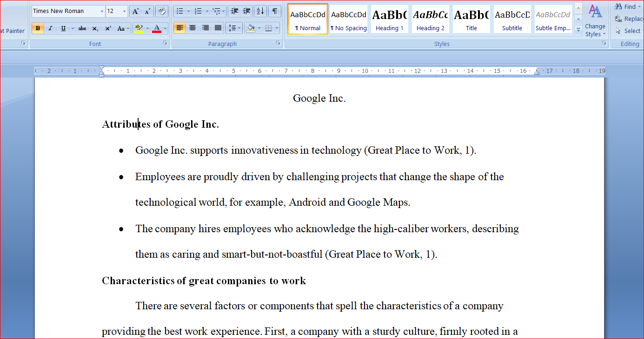This screenshot has width=644, height=339.
Task: Toggle Bold formatting button
Action: (38, 28)
